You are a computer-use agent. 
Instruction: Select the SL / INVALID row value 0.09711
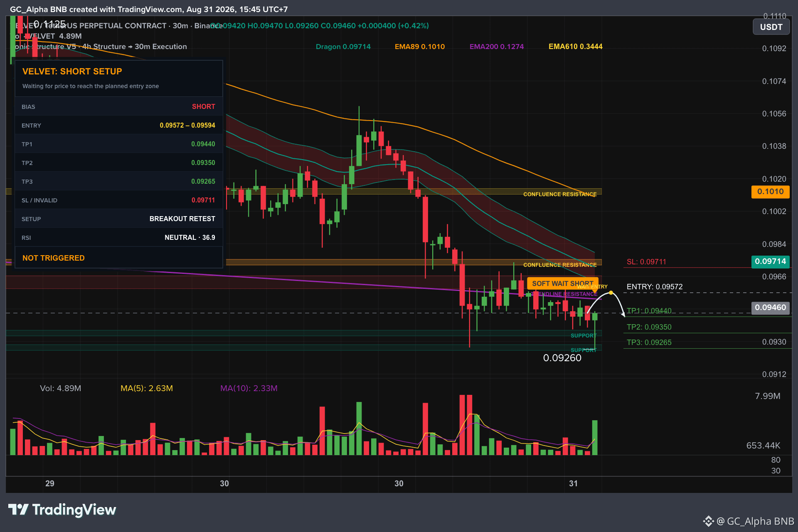tap(203, 200)
